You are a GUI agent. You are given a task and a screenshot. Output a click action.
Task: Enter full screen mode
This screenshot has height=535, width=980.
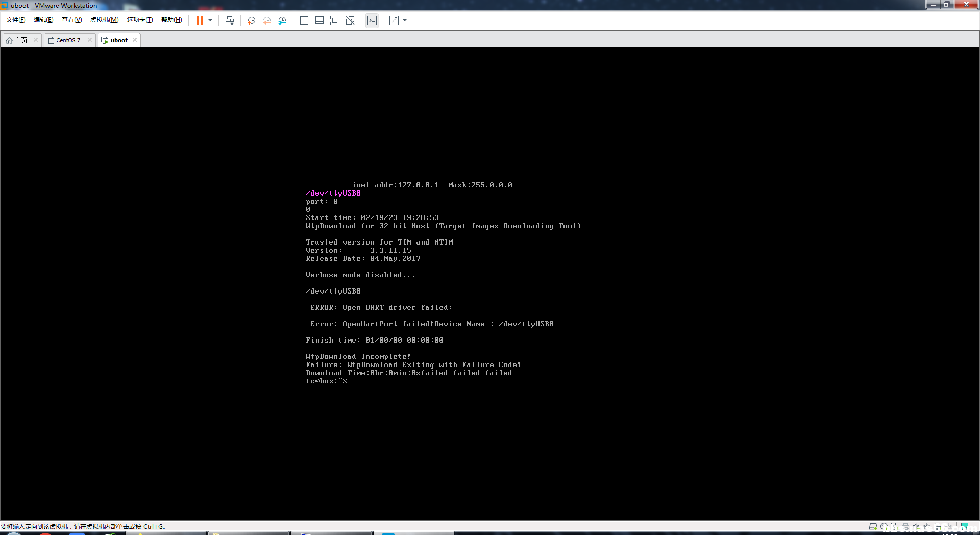click(x=335, y=20)
